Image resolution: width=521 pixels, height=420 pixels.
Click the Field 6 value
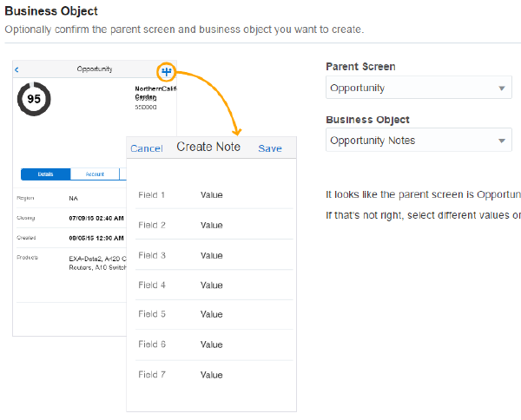tap(212, 345)
